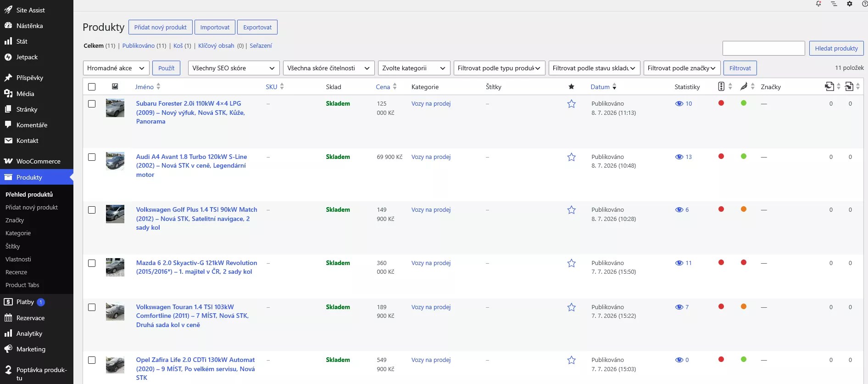Sort by readability feather column icon
The height and width of the screenshot is (384, 868).
coord(744,86)
